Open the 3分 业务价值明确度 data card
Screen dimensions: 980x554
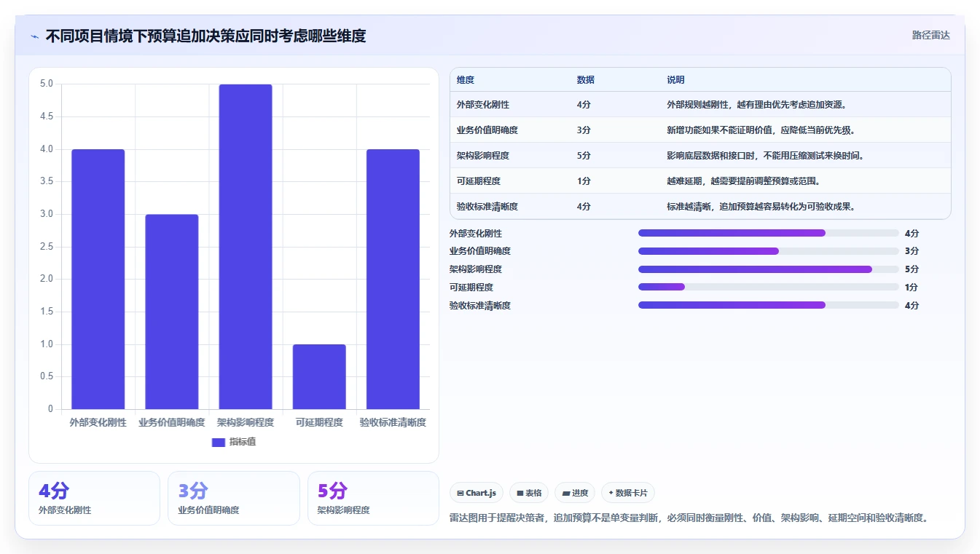[x=234, y=498]
